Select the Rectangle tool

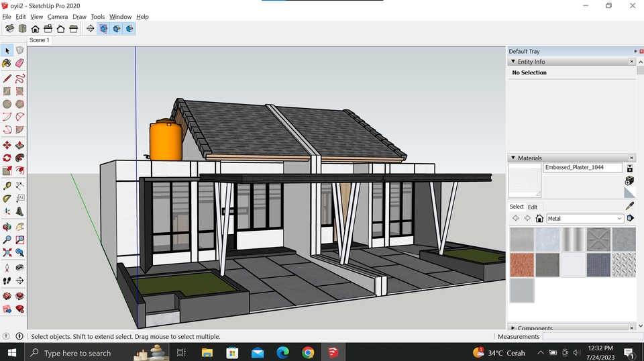[x=7, y=91]
